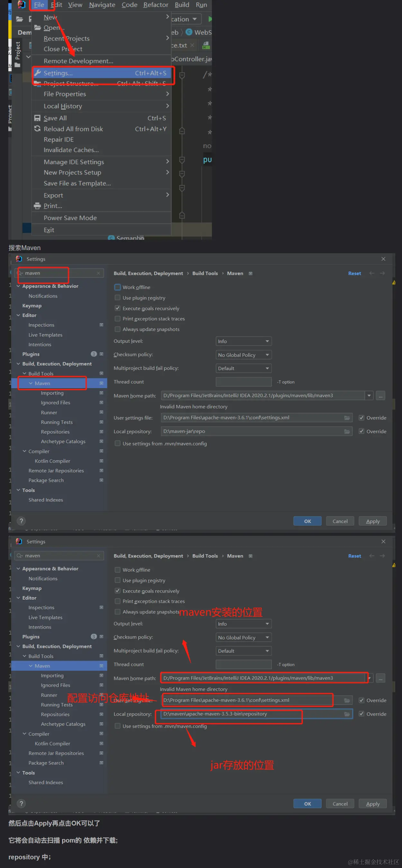Click project icon on Repositories row, second Settings dialog
This screenshot has width=402, height=868.
coord(101,714)
